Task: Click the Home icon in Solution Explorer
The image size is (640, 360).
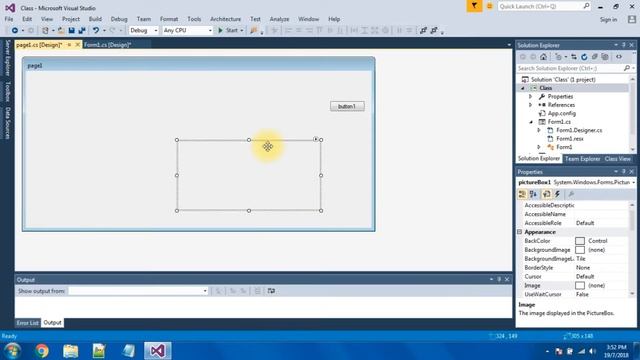Action: 543,57
